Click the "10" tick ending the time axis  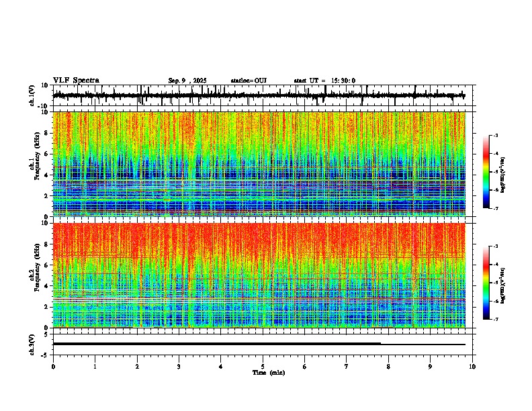tap(472, 367)
